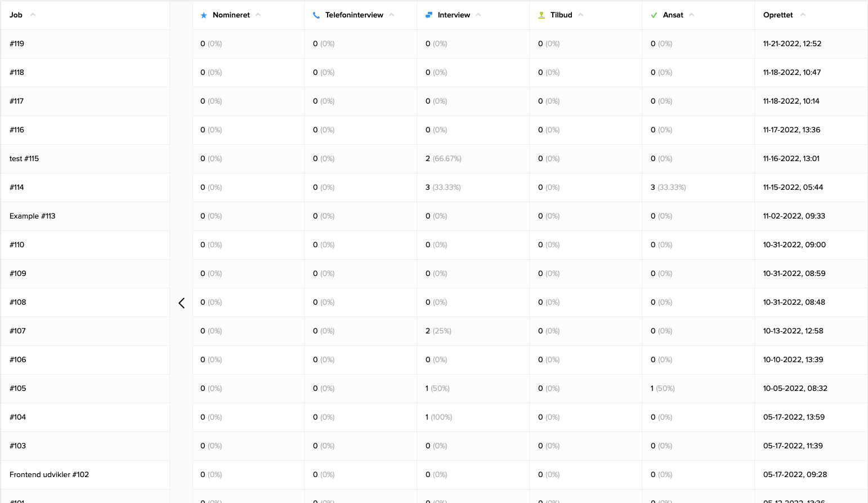Image resolution: width=868 pixels, height=503 pixels.
Task: Open the Example #113 job row
Action: pos(32,216)
